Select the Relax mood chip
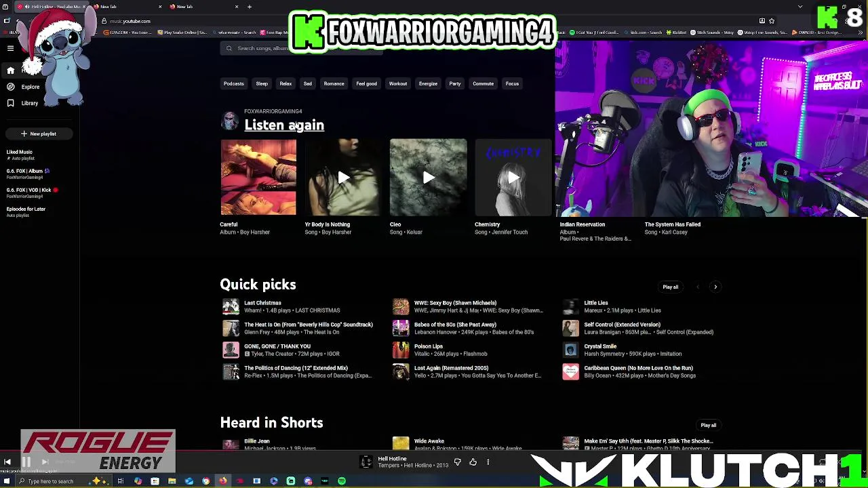This screenshot has height=488, width=868. (285, 83)
